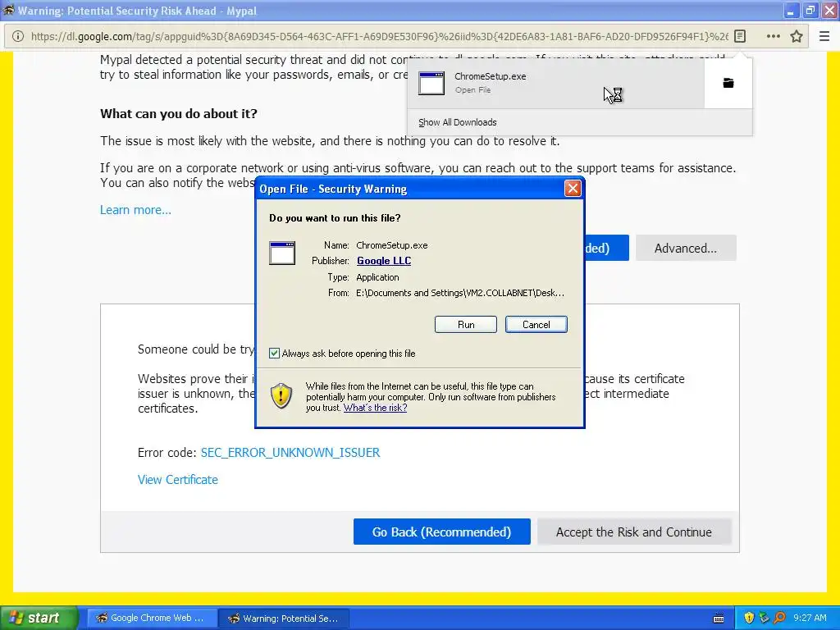
Task: Click Go Back (Recommended) button at bottom
Action: coord(442,532)
